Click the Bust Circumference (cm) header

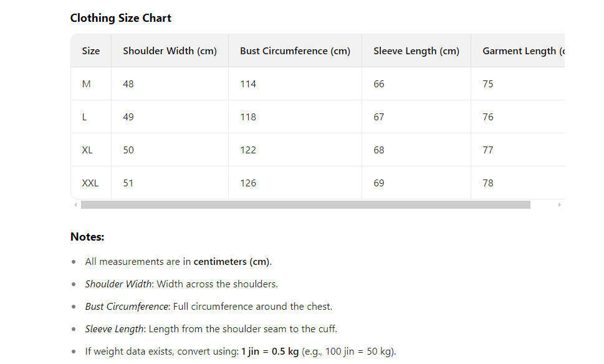[295, 51]
